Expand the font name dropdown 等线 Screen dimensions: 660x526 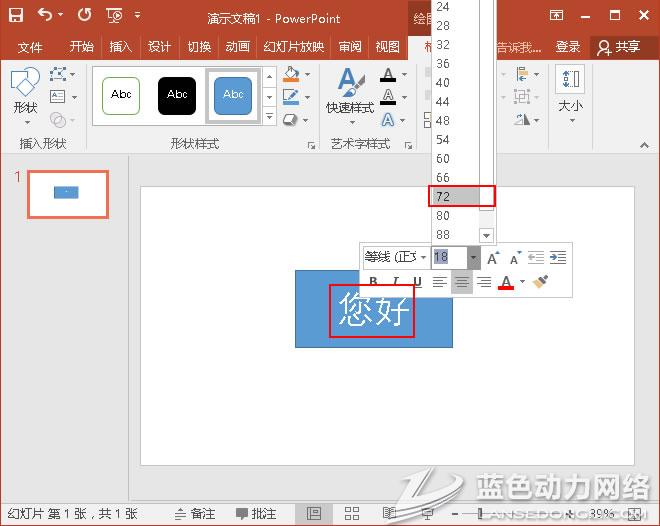(x=423, y=258)
